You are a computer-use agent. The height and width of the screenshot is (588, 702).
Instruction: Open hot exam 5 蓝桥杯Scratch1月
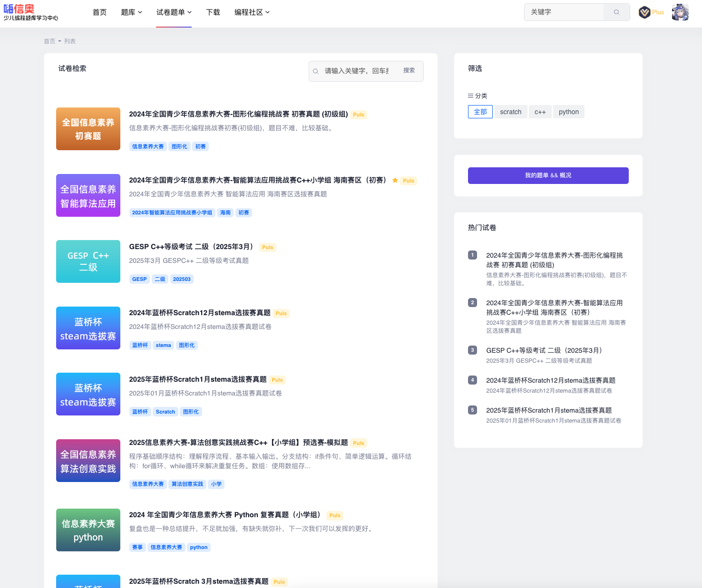549,410
